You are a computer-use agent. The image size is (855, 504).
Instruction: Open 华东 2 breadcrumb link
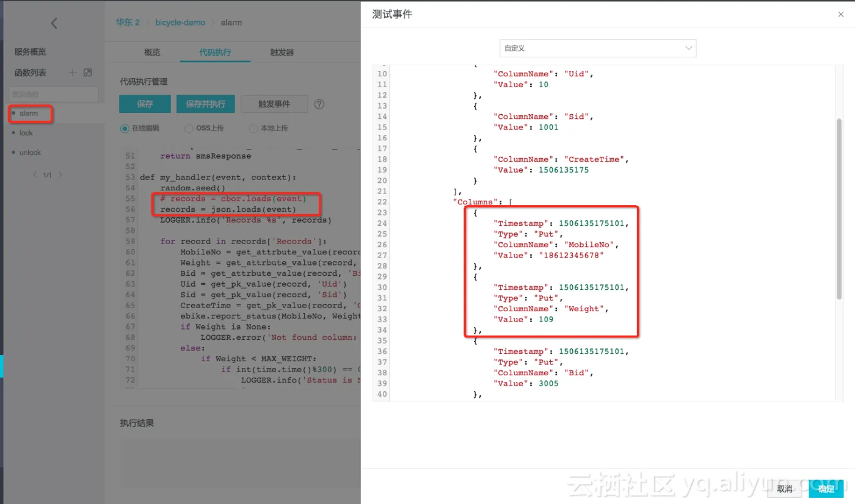click(128, 23)
